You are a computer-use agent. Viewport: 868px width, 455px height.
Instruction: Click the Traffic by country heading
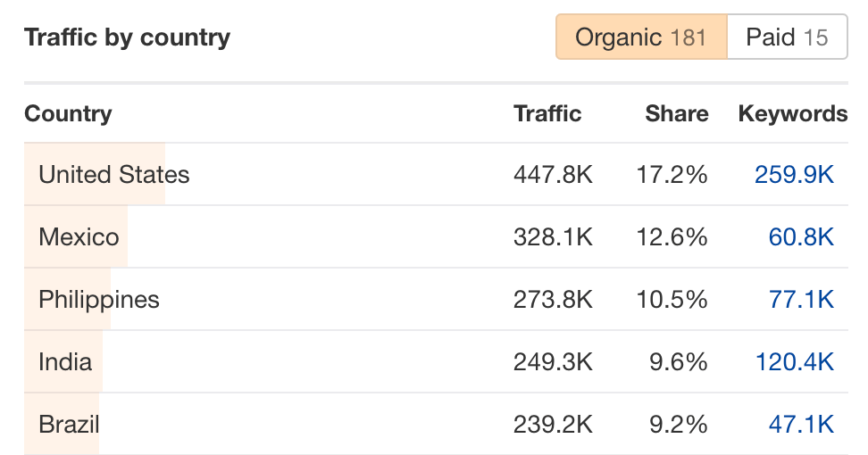127,37
